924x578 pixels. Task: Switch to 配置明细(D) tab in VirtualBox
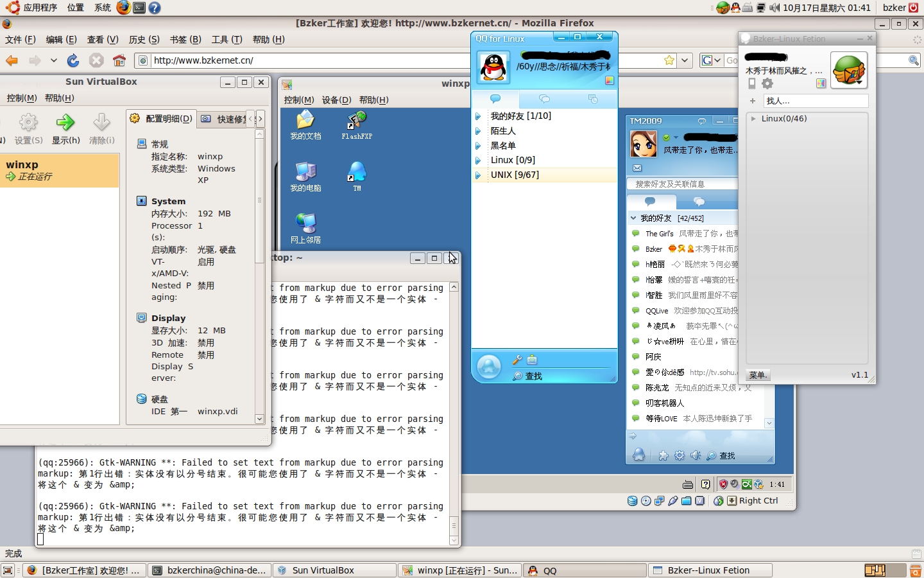[x=161, y=119]
